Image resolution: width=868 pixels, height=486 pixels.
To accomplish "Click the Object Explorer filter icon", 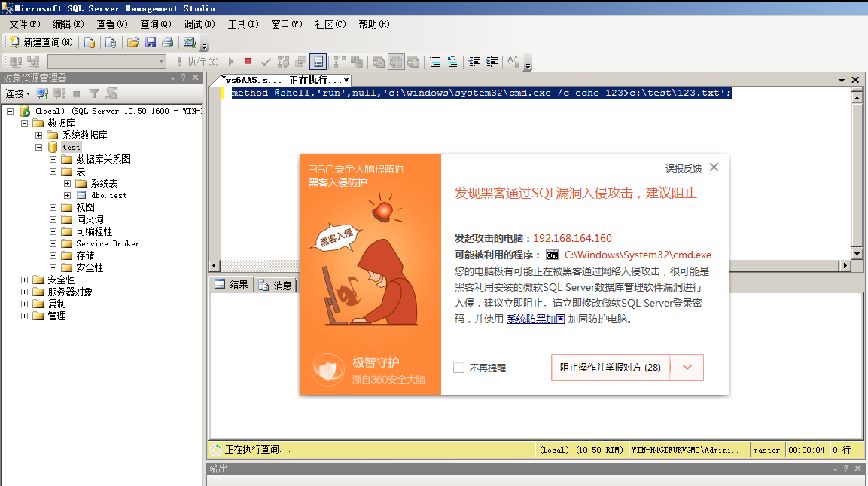I will point(94,93).
